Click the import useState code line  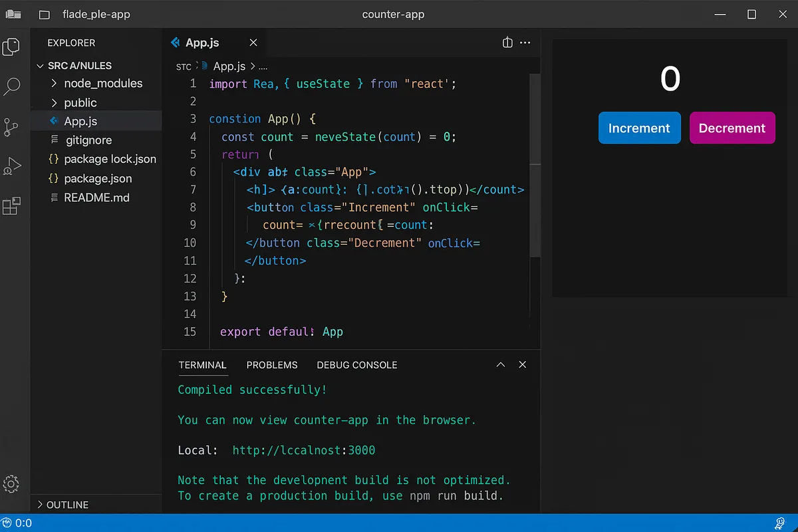[x=333, y=84]
